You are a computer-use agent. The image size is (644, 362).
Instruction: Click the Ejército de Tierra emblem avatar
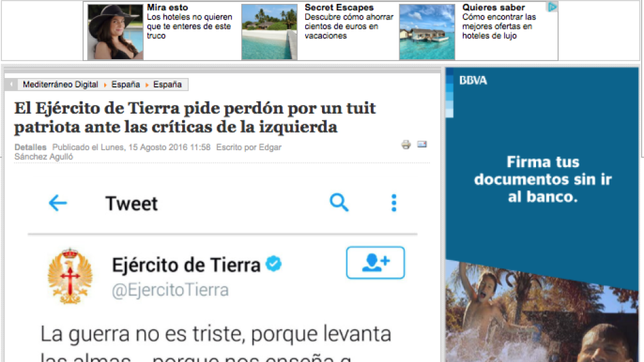[70, 276]
